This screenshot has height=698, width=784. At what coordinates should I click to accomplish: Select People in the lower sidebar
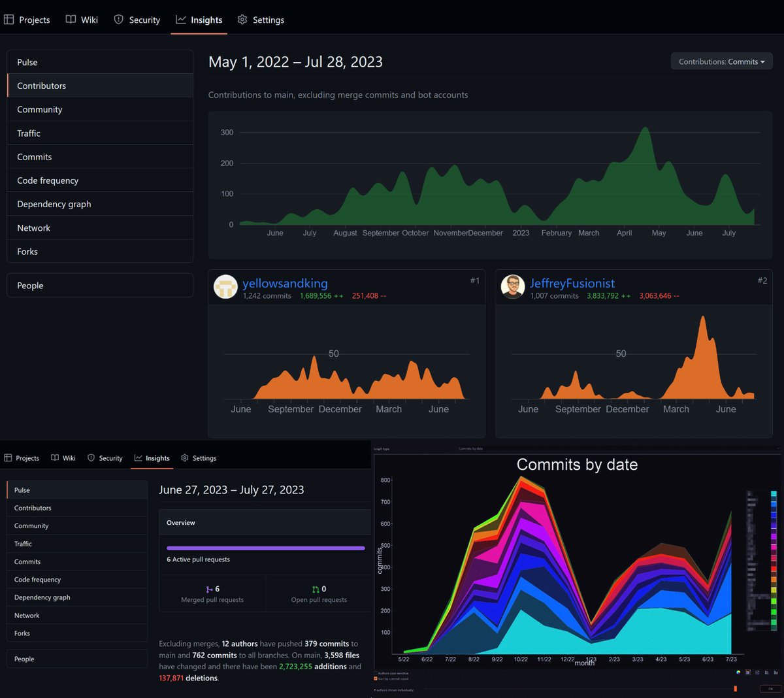[x=77, y=659]
